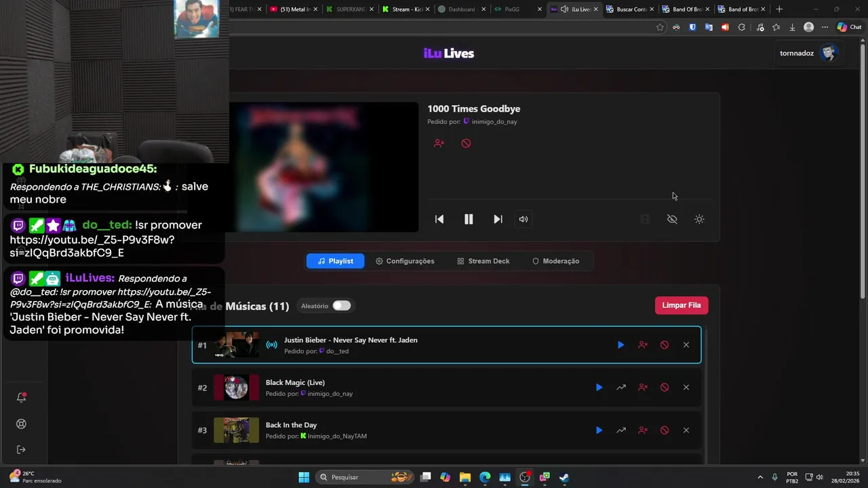Show hidden system tray icons

coord(759,477)
